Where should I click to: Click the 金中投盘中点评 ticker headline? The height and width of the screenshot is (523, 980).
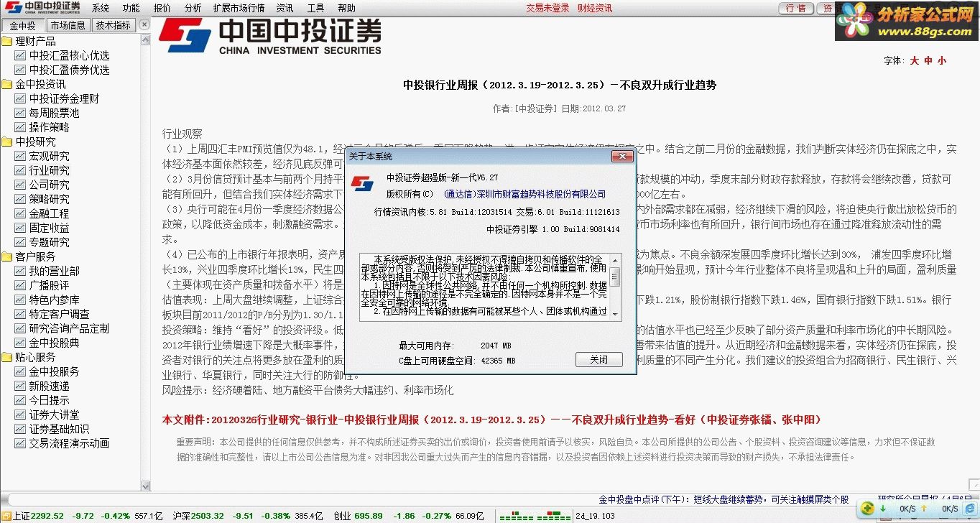[724, 499]
